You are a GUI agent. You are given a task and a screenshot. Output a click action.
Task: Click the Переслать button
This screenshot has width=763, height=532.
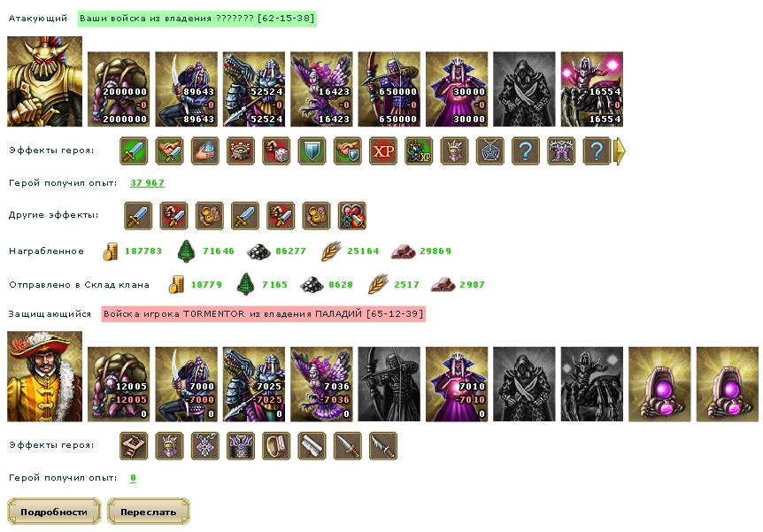pos(149,512)
